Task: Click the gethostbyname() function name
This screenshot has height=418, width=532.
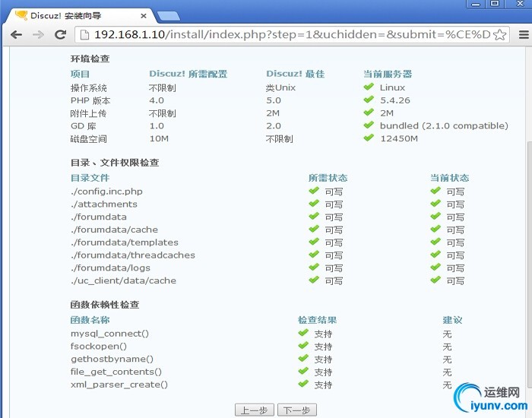Action: [112, 359]
